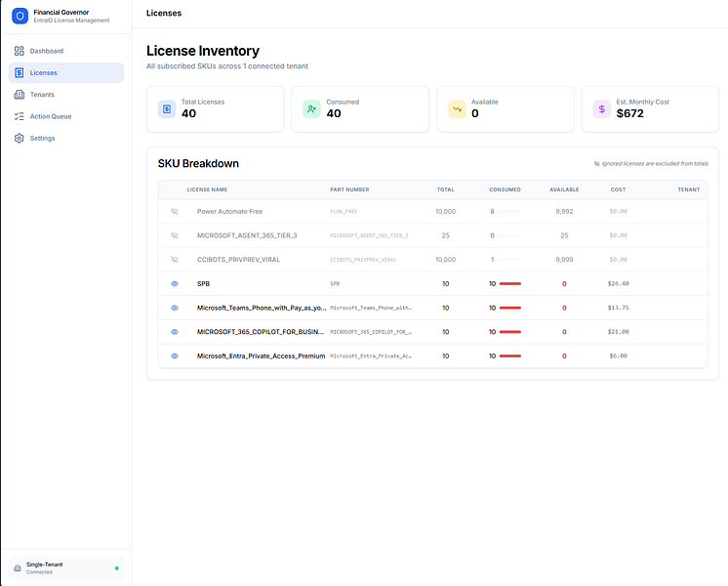The width and height of the screenshot is (728, 586).
Task: Click the Teams Phone consumption progress bar
Action: pyautogui.click(x=510, y=308)
